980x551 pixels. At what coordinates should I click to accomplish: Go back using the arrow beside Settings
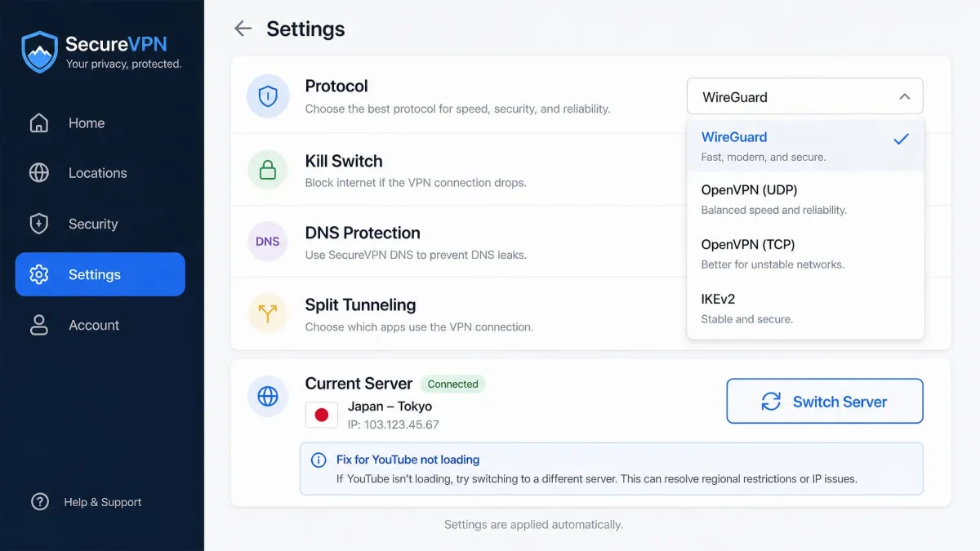[243, 29]
